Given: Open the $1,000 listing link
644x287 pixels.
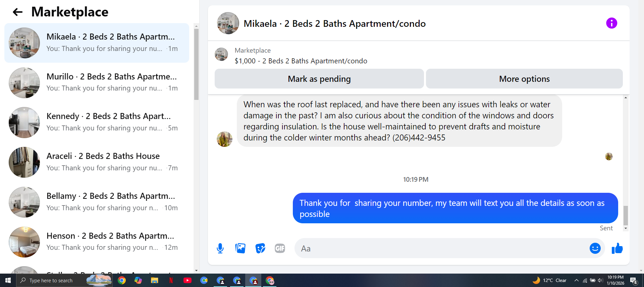Looking at the screenshot, I should pyautogui.click(x=301, y=61).
